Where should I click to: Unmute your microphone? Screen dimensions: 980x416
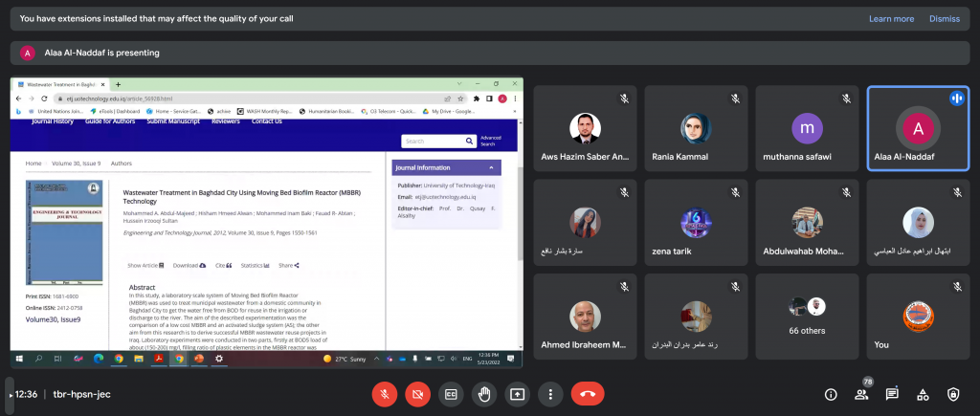pyautogui.click(x=385, y=393)
